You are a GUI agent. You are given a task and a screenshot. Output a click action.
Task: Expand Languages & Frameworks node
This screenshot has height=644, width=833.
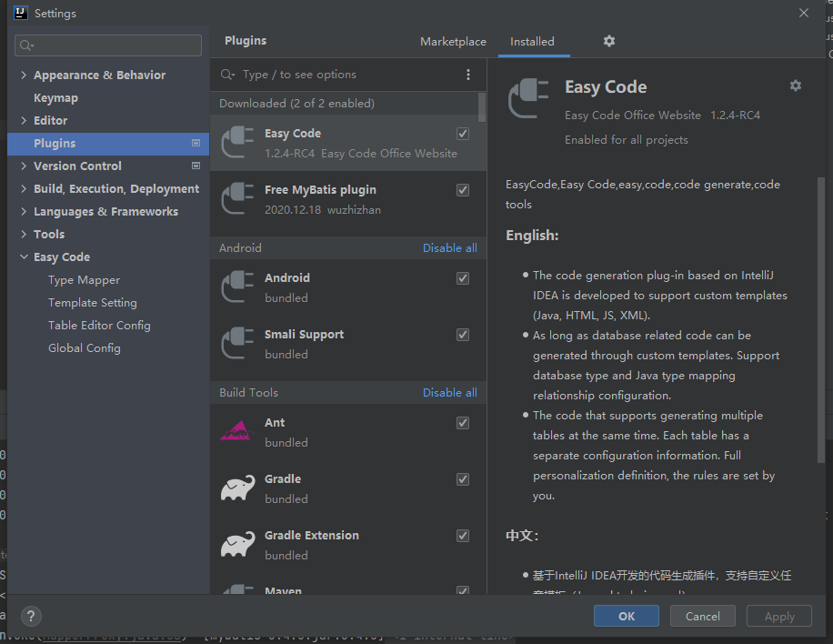[24, 211]
